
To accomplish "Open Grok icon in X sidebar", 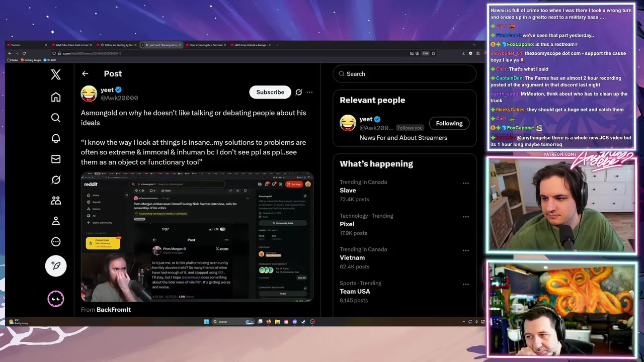I will [56, 179].
